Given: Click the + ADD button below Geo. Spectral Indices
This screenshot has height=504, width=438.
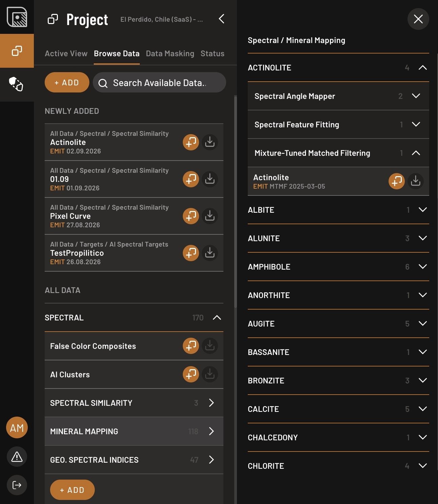Looking at the screenshot, I should click(x=72, y=490).
